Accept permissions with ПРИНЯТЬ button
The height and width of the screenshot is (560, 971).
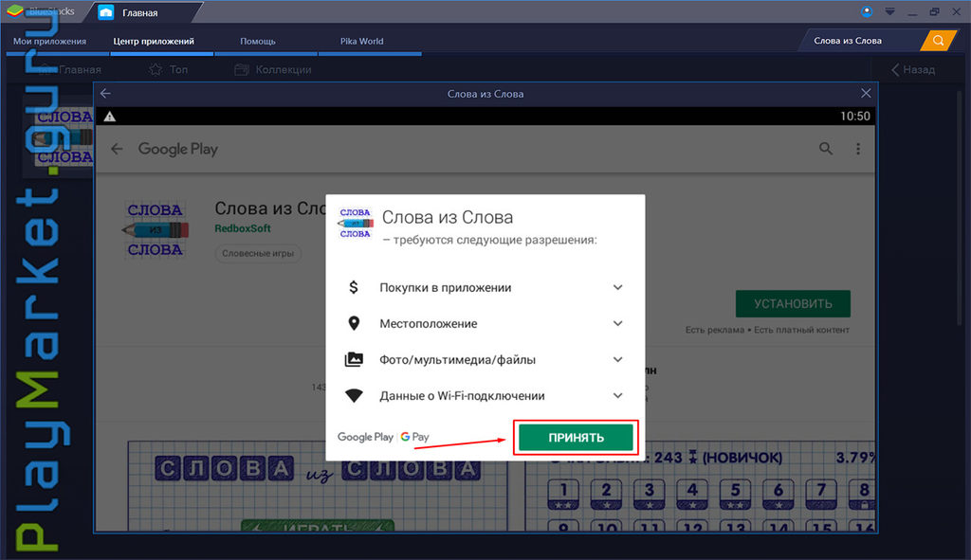tap(576, 438)
